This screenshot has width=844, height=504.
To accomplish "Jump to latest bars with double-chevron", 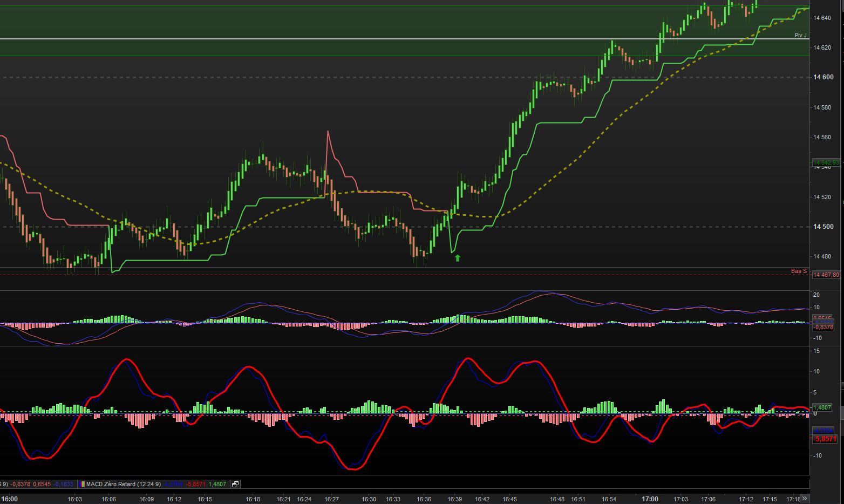I will click(804, 499).
